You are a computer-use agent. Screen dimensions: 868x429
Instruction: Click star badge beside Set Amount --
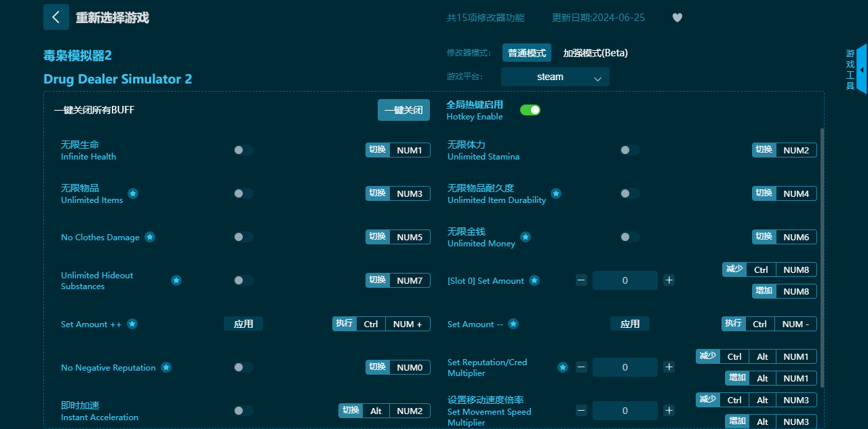click(513, 324)
